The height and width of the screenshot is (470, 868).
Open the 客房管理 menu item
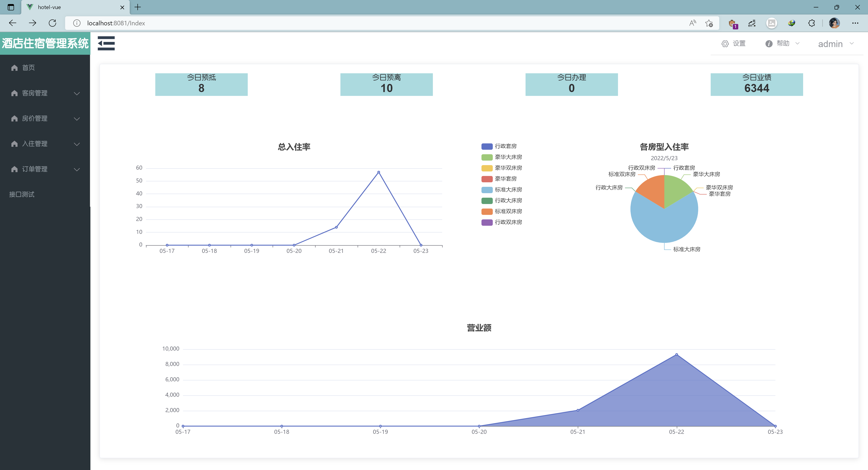pyautogui.click(x=45, y=93)
